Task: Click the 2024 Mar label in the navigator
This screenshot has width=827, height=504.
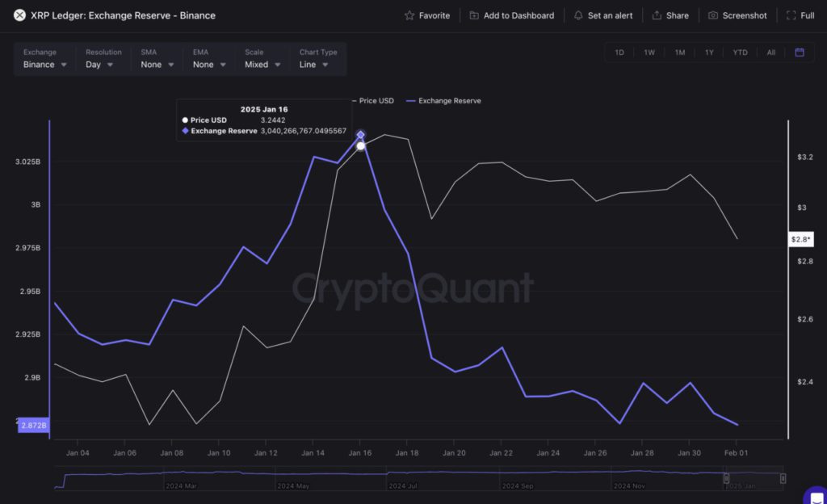Action: coord(181,485)
